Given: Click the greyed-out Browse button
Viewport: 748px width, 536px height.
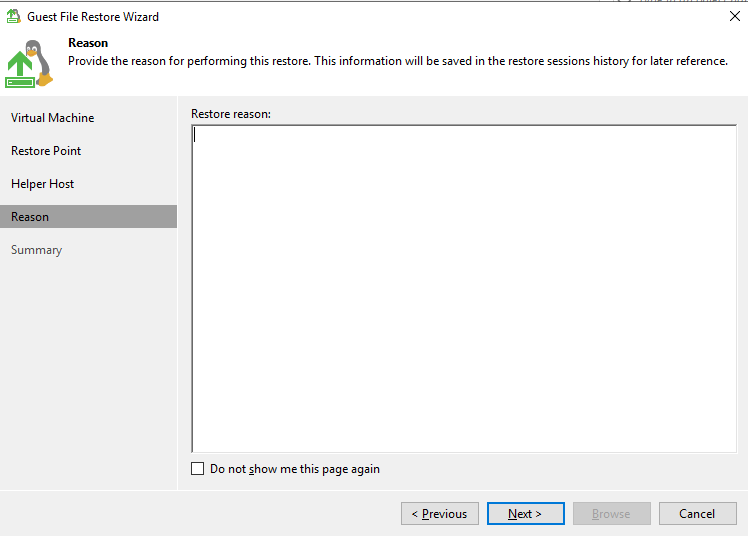Looking at the screenshot, I should [x=611, y=514].
